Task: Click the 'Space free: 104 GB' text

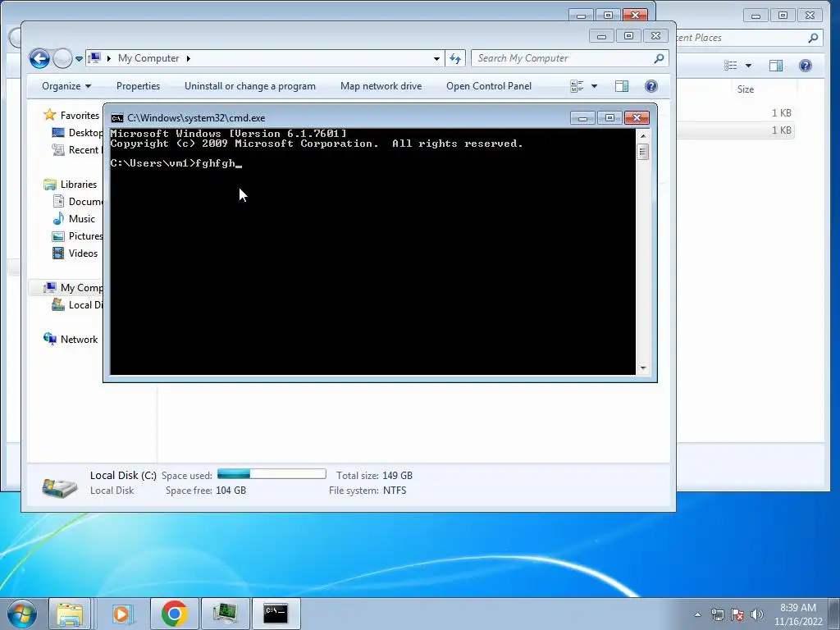Action: click(206, 491)
